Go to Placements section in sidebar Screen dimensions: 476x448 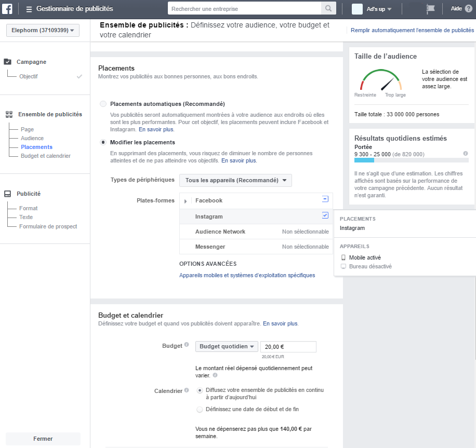point(37,147)
